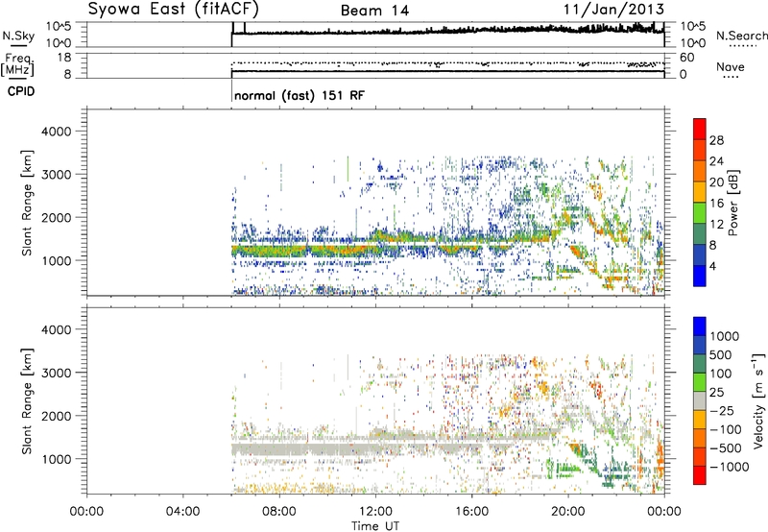This screenshot has width=768, height=532.
Task: Click the bright blue bottom Power colorbar segment
Action: point(700,276)
